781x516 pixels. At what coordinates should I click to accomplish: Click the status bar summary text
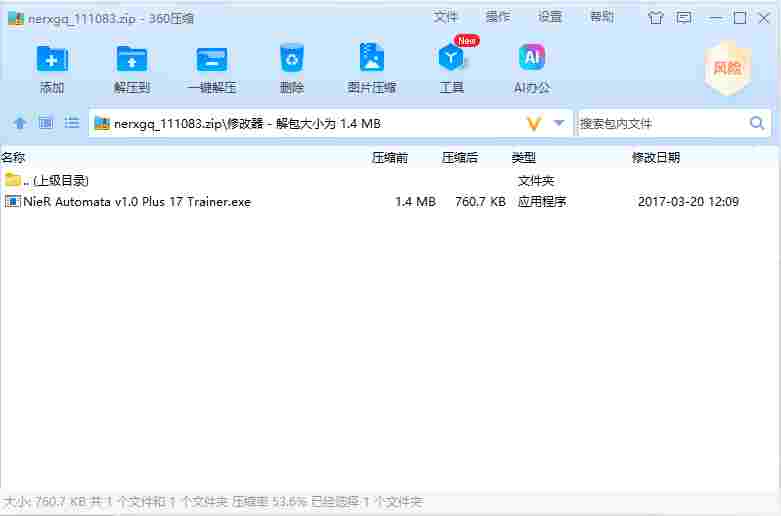(x=213, y=502)
